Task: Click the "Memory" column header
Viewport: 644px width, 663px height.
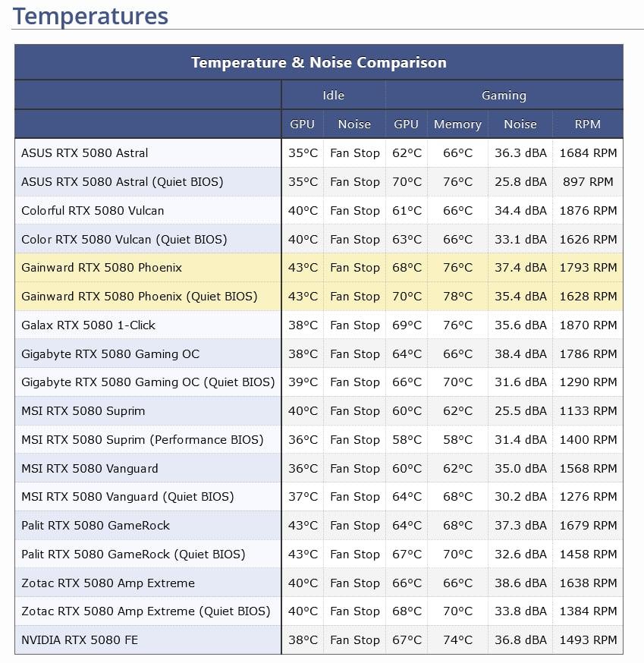Action: click(x=457, y=124)
